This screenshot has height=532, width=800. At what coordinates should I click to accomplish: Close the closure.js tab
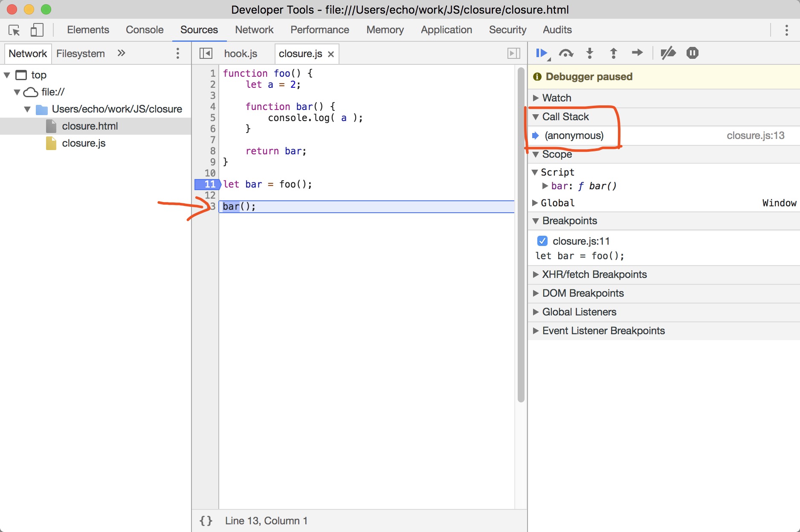tap(330, 54)
